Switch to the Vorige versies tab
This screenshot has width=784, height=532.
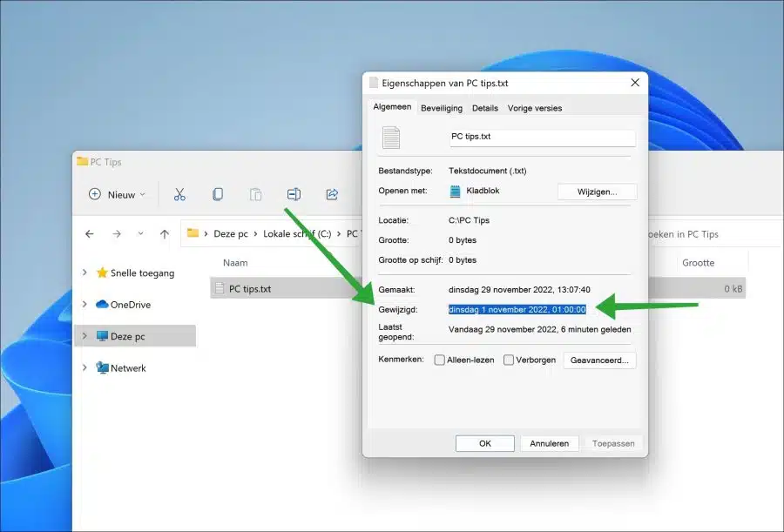[535, 108]
